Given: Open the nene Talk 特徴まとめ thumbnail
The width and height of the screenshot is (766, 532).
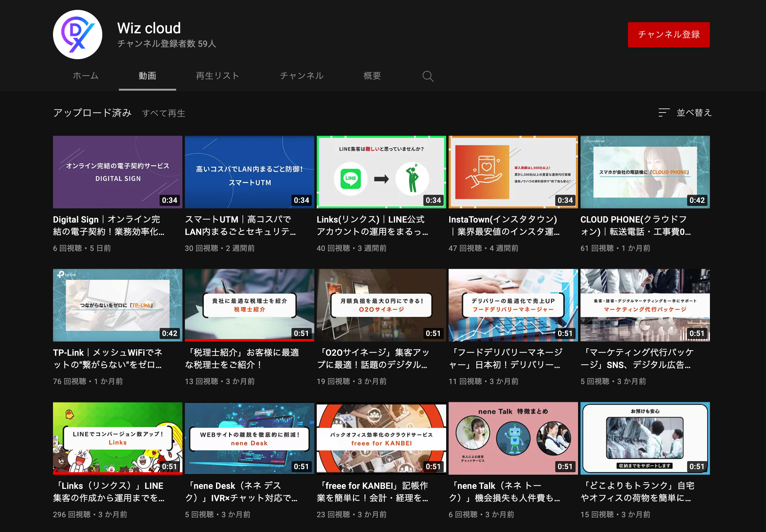Looking at the screenshot, I should pyautogui.click(x=513, y=438).
